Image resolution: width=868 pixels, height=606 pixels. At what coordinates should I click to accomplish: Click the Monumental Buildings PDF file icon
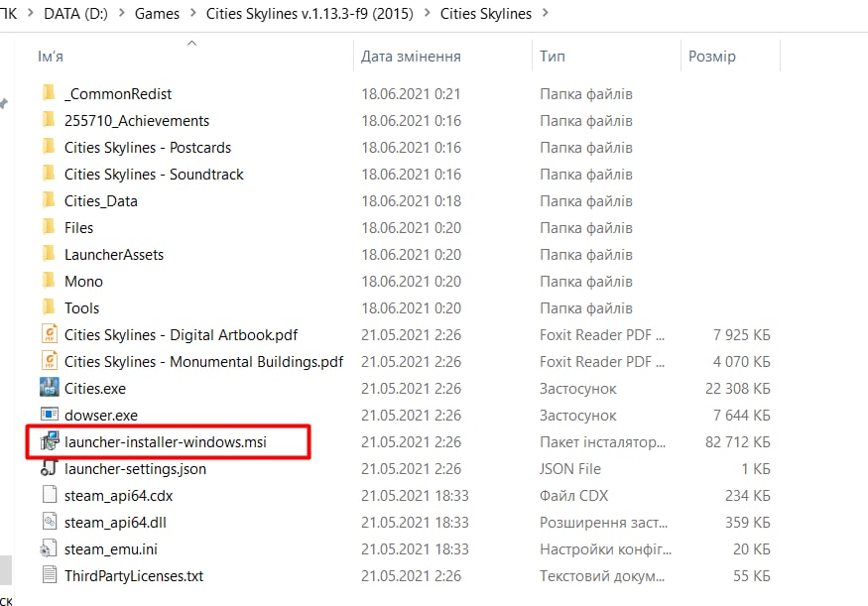50,360
